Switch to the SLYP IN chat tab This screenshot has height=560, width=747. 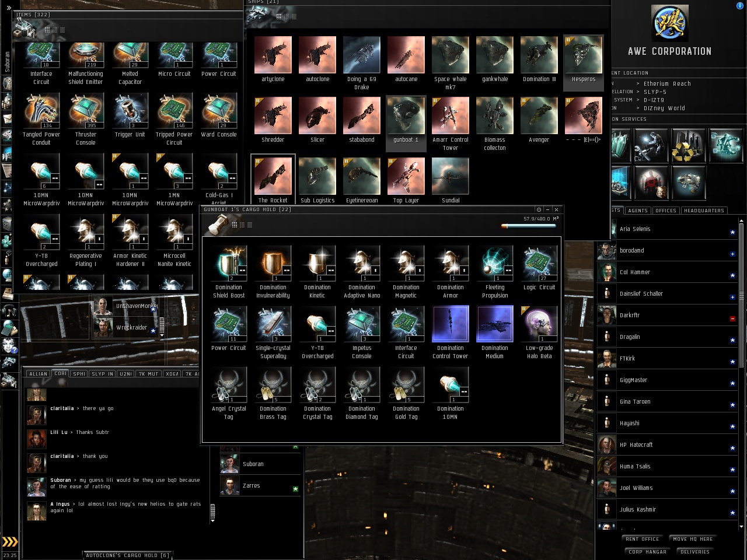pos(103,374)
